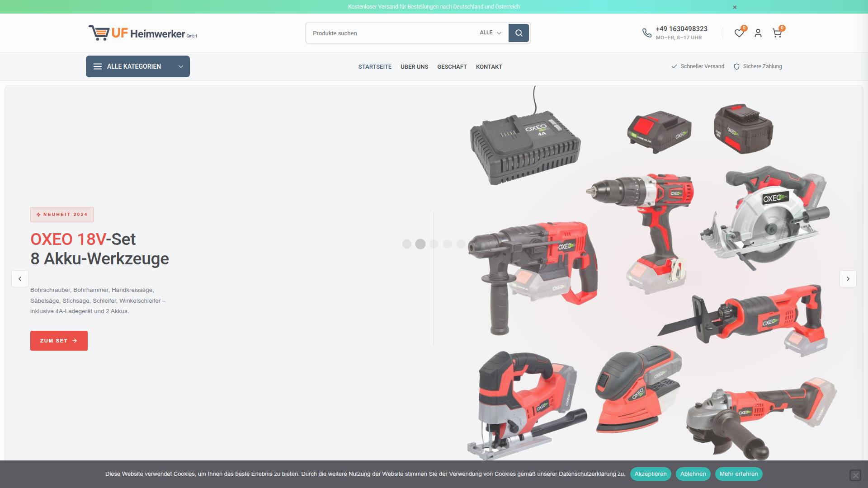
Task: Select the fourth slider pagination dot
Action: tap(448, 244)
